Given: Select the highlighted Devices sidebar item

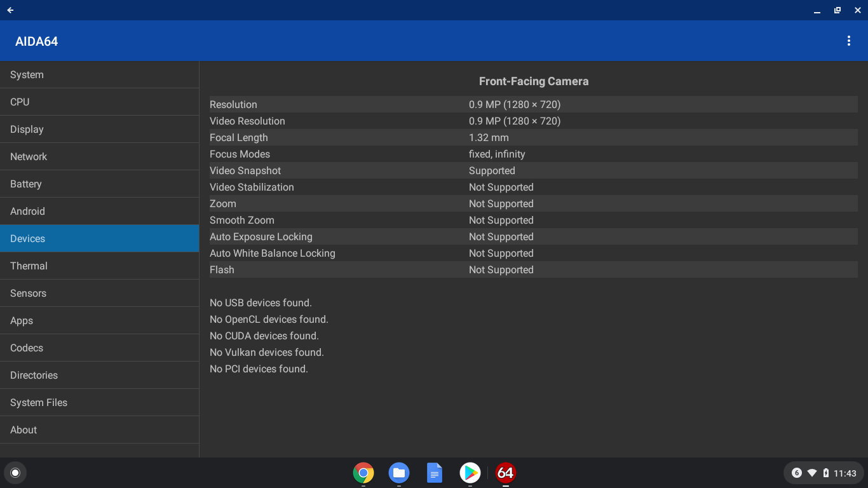Looking at the screenshot, I should 100,239.
